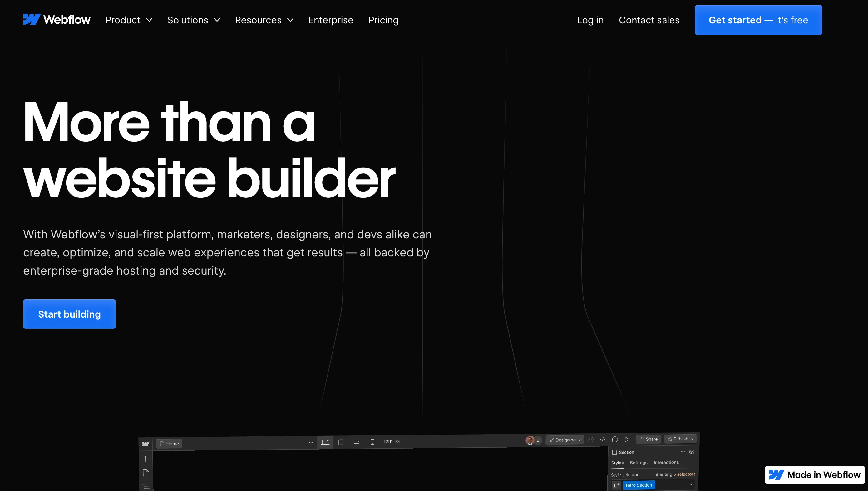Click the preview play icon
868x491 pixels.
(627, 439)
